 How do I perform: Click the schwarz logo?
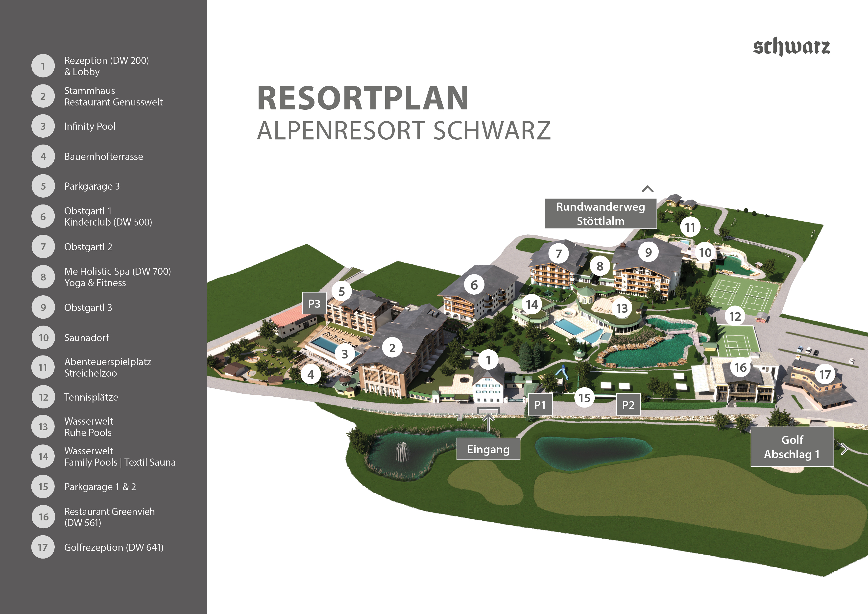tap(792, 47)
